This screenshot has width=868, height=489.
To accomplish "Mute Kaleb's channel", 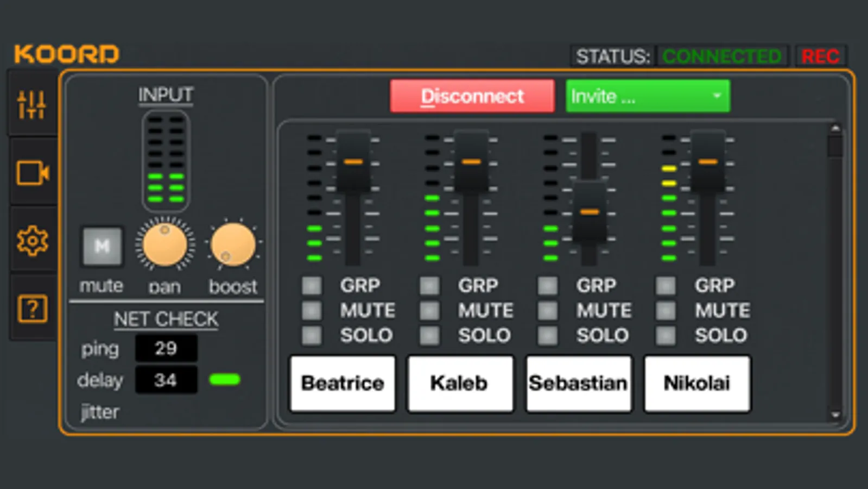I will (429, 310).
